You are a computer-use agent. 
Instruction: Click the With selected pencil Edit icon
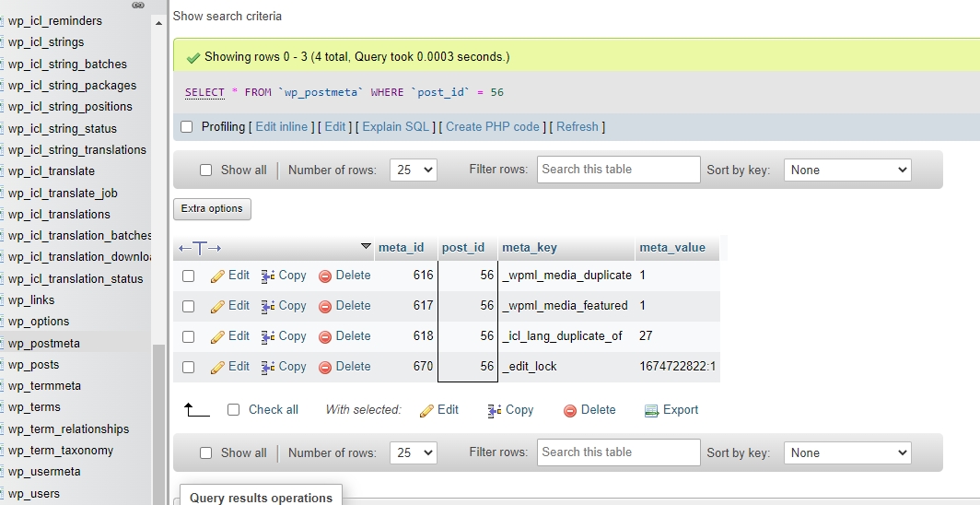[x=426, y=410]
